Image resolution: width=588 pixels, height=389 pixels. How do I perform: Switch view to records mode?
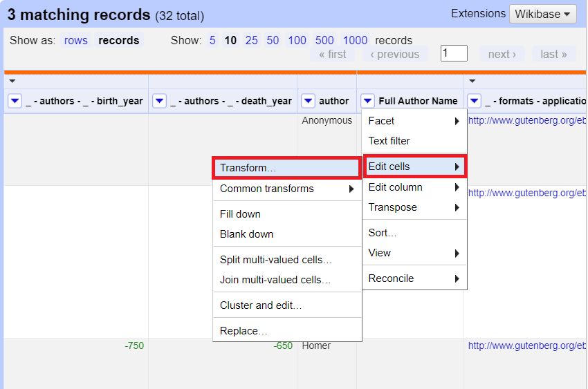coord(118,41)
